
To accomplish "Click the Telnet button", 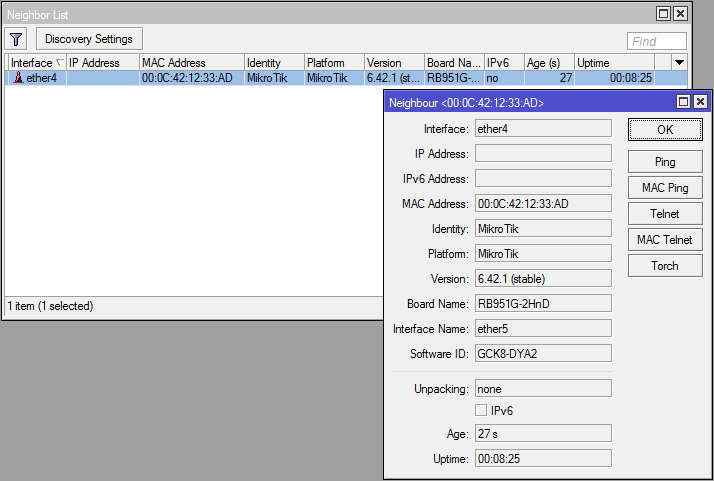I will click(x=665, y=214).
